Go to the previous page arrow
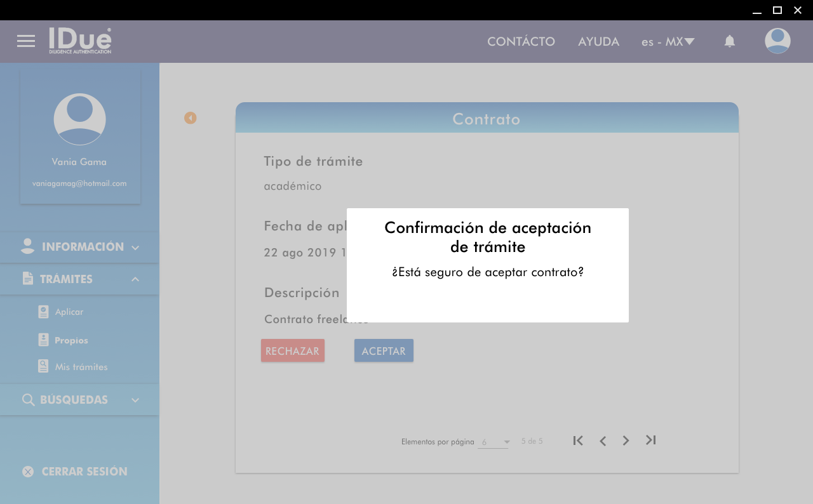This screenshot has height=504, width=813. [603, 441]
